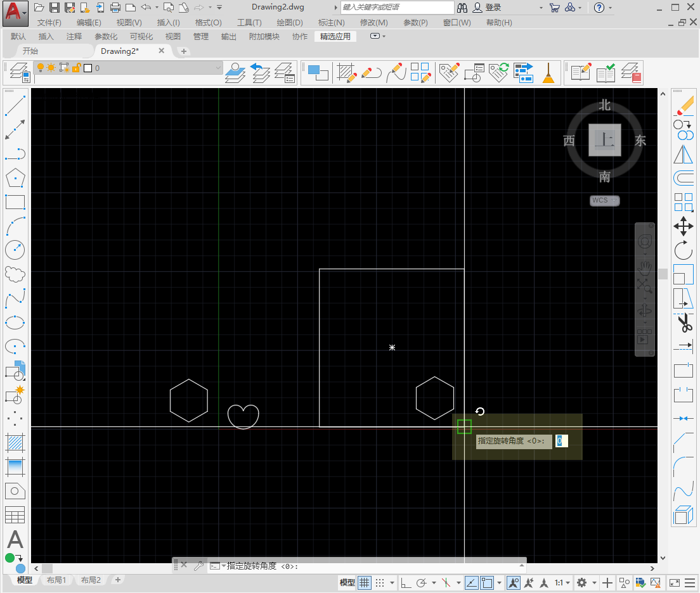The image size is (700, 593).
Task: Toggle auto-add annotation scales
Action: (529, 582)
